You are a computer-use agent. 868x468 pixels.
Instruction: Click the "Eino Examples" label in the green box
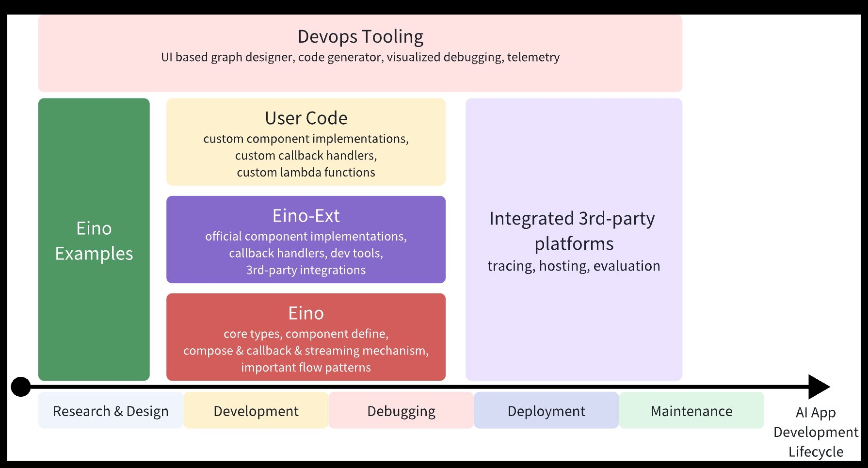94,241
